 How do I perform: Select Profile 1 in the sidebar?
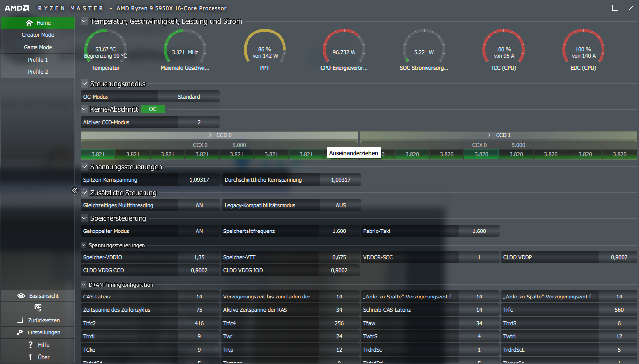tap(37, 60)
